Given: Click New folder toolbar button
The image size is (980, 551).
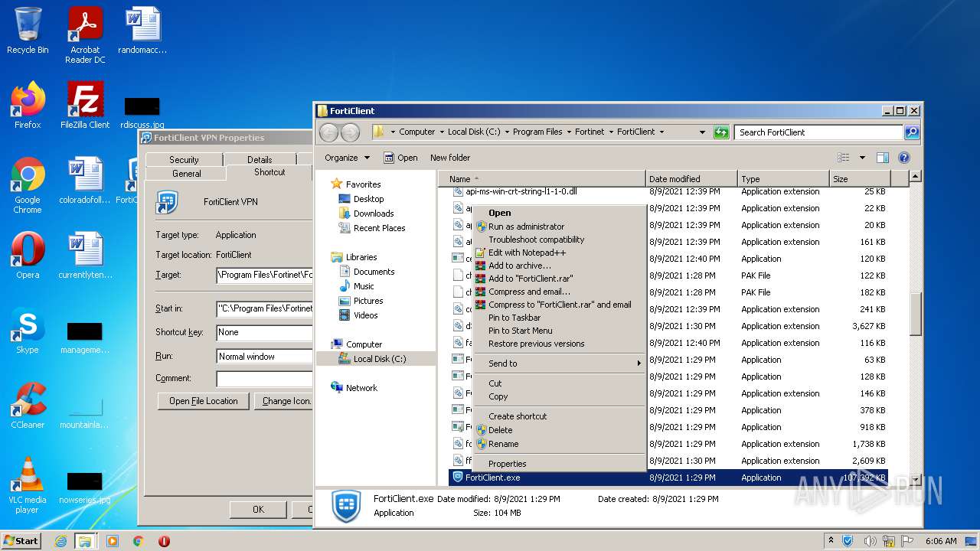Looking at the screenshot, I should point(450,158).
